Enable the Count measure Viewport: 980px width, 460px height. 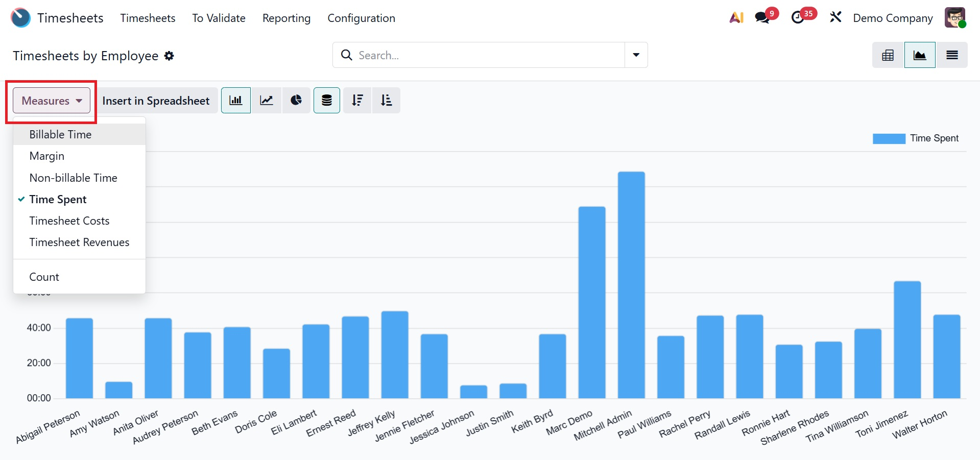tap(44, 277)
